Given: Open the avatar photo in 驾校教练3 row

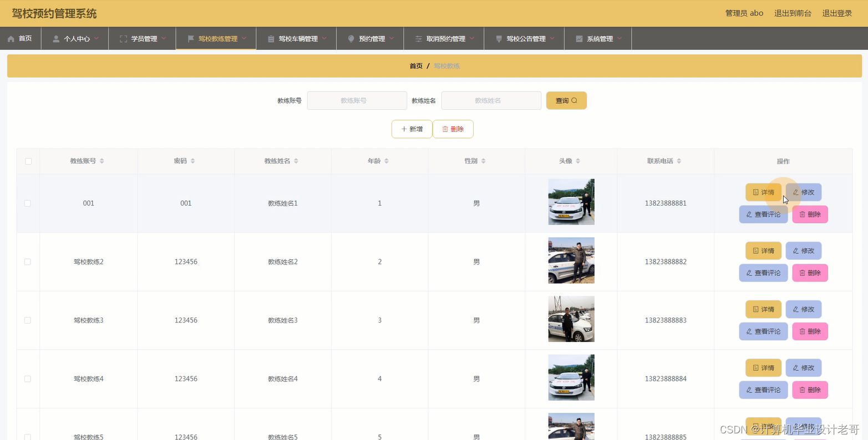Looking at the screenshot, I should pyautogui.click(x=571, y=319).
